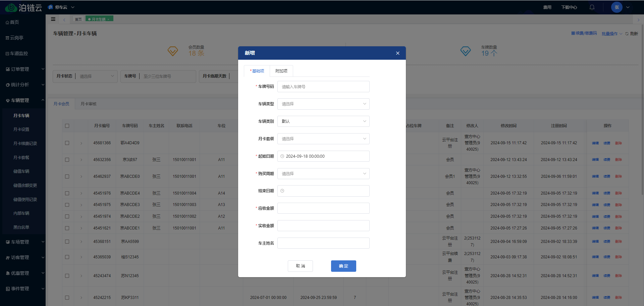Open 费用 in the top bar
Viewport: 644px width, 306px height.
click(547, 7)
